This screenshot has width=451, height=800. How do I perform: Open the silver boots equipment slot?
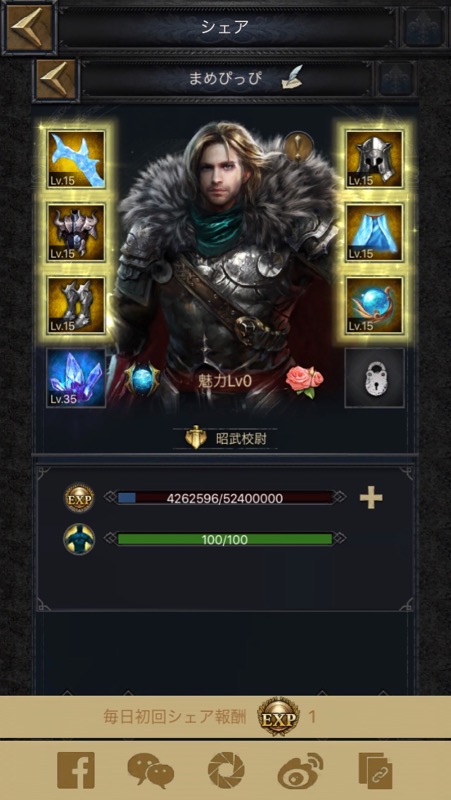pos(76,306)
